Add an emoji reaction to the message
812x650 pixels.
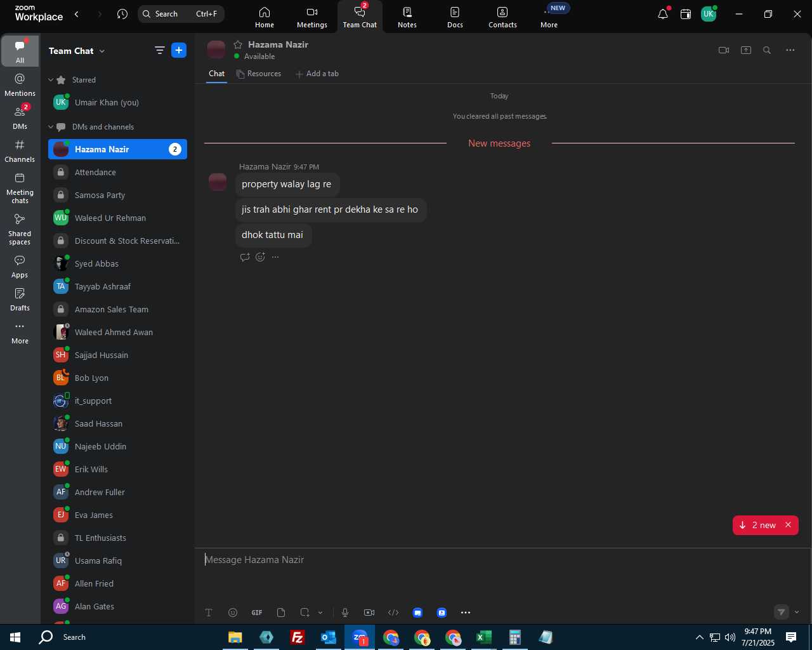coord(260,257)
